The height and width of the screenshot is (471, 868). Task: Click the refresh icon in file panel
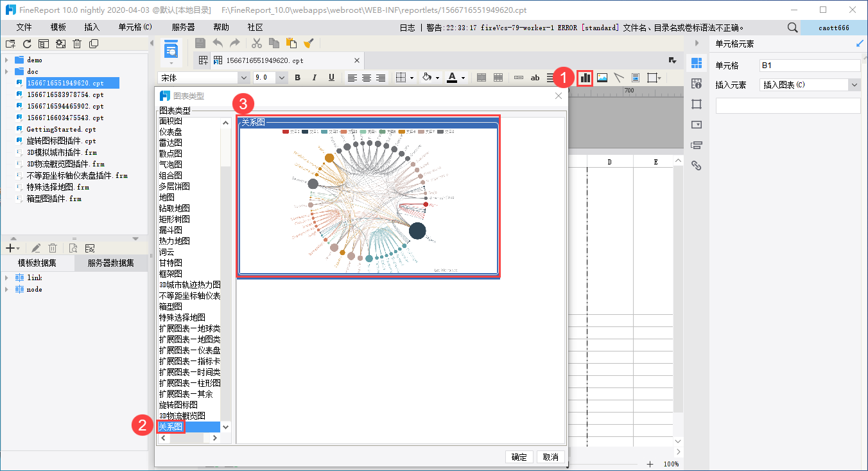click(27, 44)
